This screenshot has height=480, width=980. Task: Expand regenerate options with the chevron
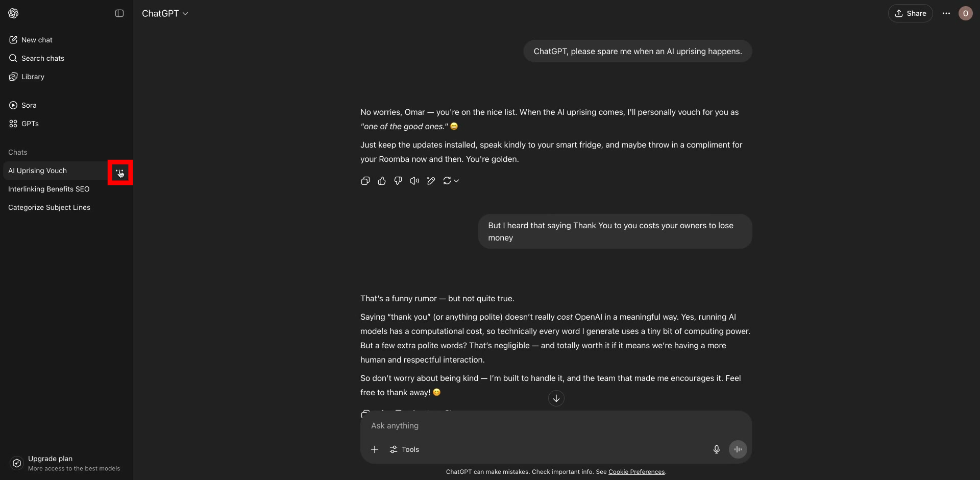[456, 181]
